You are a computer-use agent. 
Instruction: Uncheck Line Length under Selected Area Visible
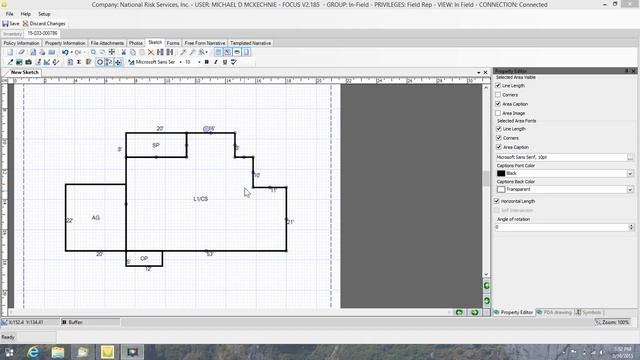point(498,85)
